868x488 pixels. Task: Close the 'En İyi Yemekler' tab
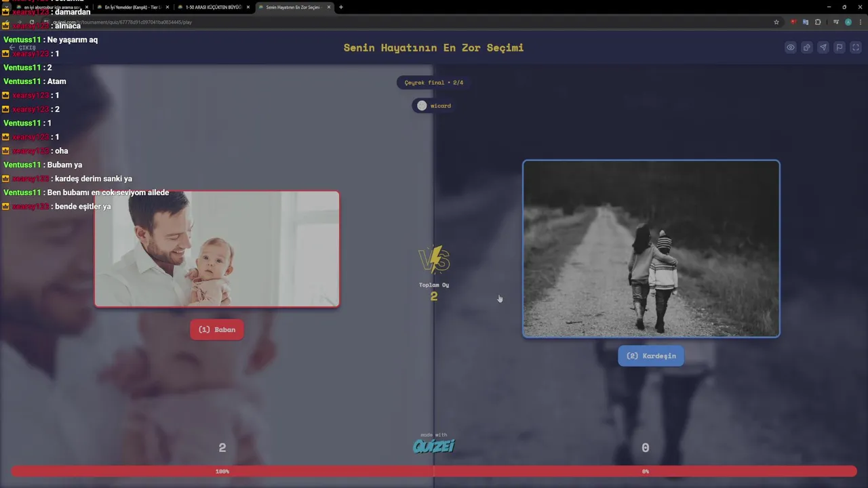click(x=167, y=7)
